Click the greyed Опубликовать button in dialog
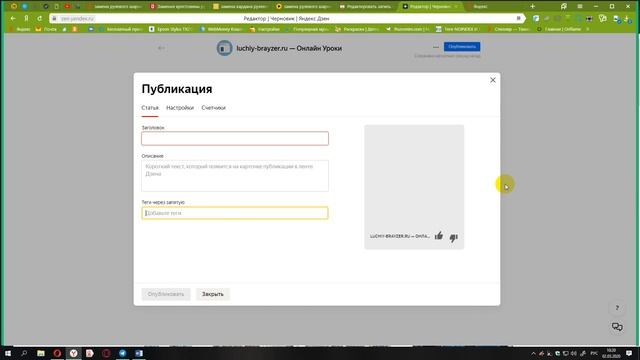The height and width of the screenshot is (360, 640). (166, 294)
